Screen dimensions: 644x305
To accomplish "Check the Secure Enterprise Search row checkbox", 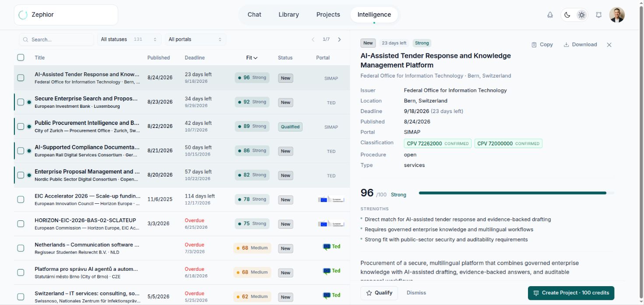I will click(x=21, y=102).
